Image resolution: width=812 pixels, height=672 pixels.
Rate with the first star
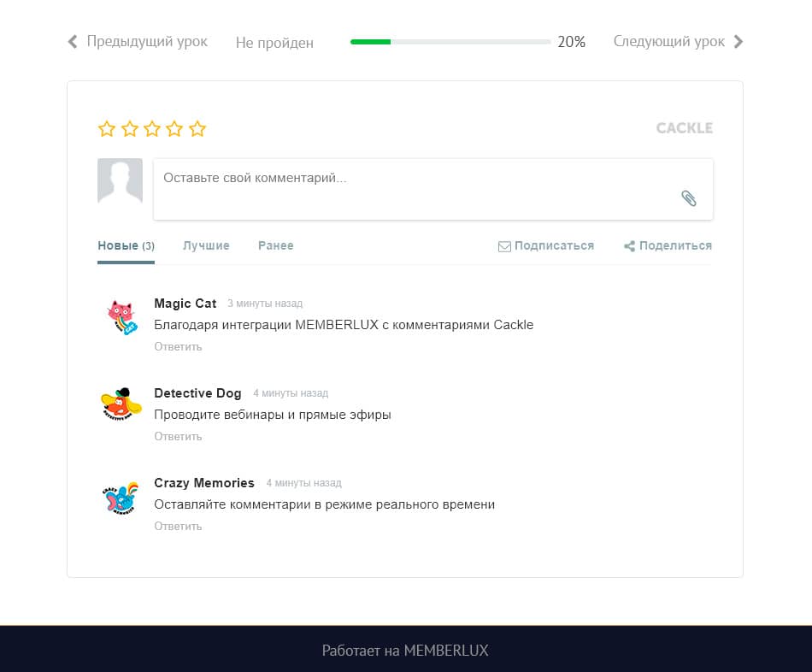(107, 128)
